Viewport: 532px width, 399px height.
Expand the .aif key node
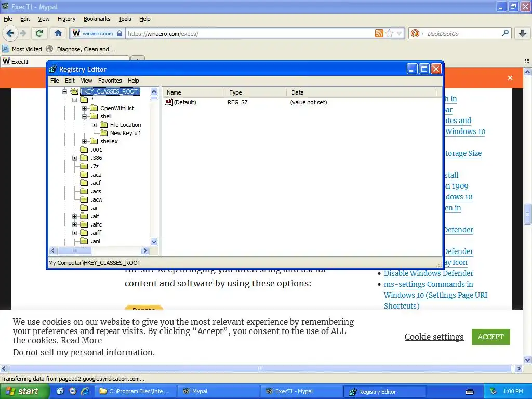[x=75, y=216]
